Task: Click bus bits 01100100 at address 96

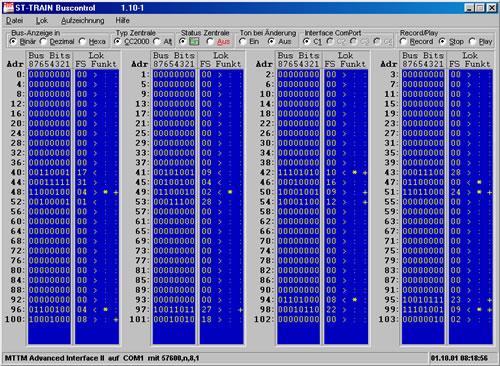Action: point(49,310)
